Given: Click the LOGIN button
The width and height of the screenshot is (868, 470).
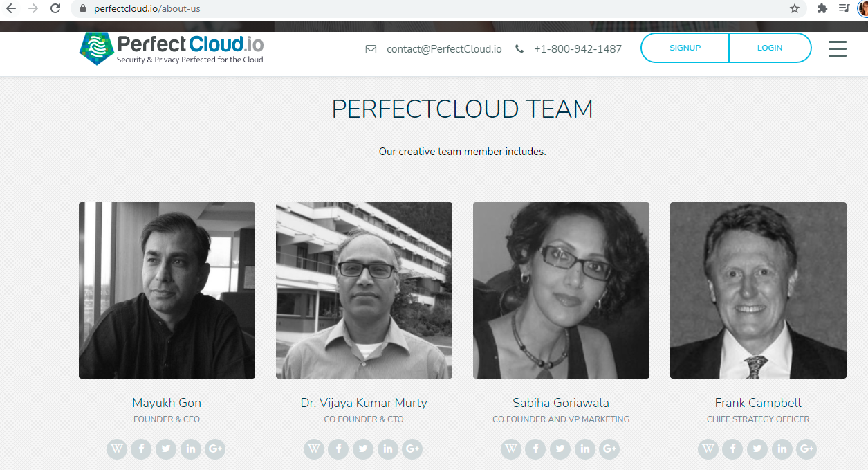Looking at the screenshot, I should tap(770, 48).
